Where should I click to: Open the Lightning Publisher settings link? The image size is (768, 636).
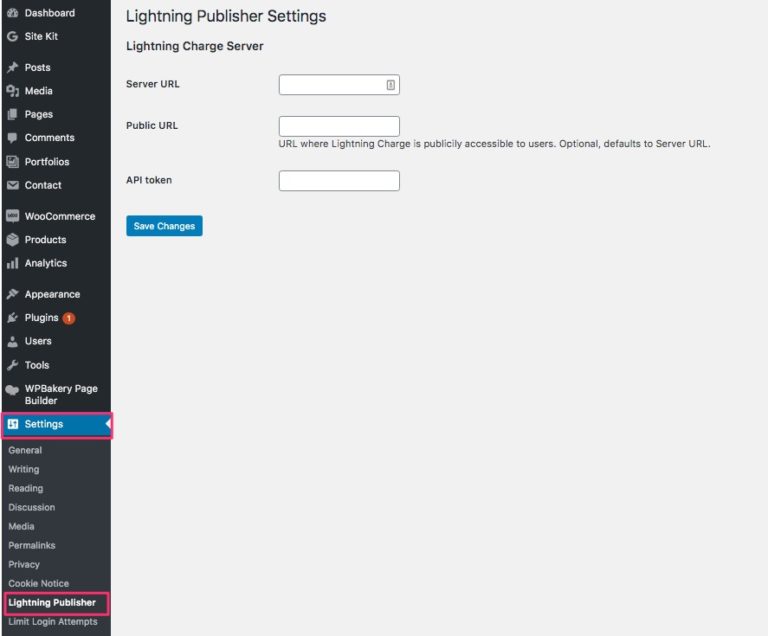click(52, 603)
